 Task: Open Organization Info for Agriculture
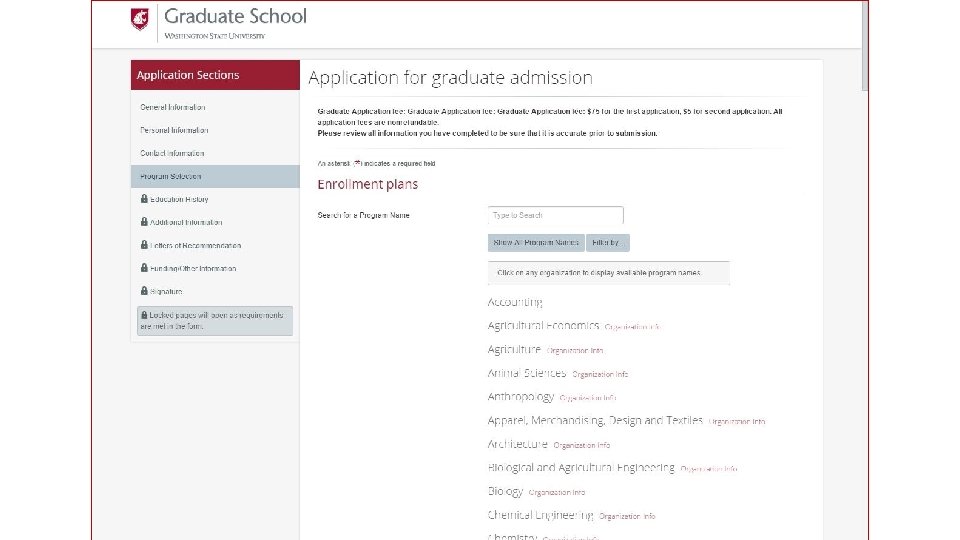(575, 351)
